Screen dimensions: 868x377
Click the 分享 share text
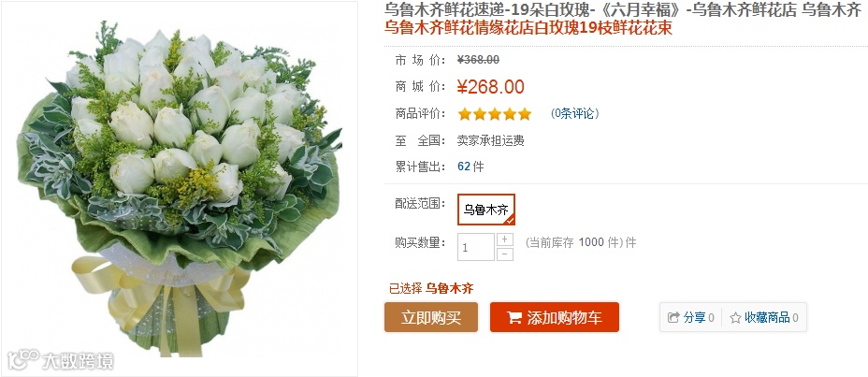(694, 317)
